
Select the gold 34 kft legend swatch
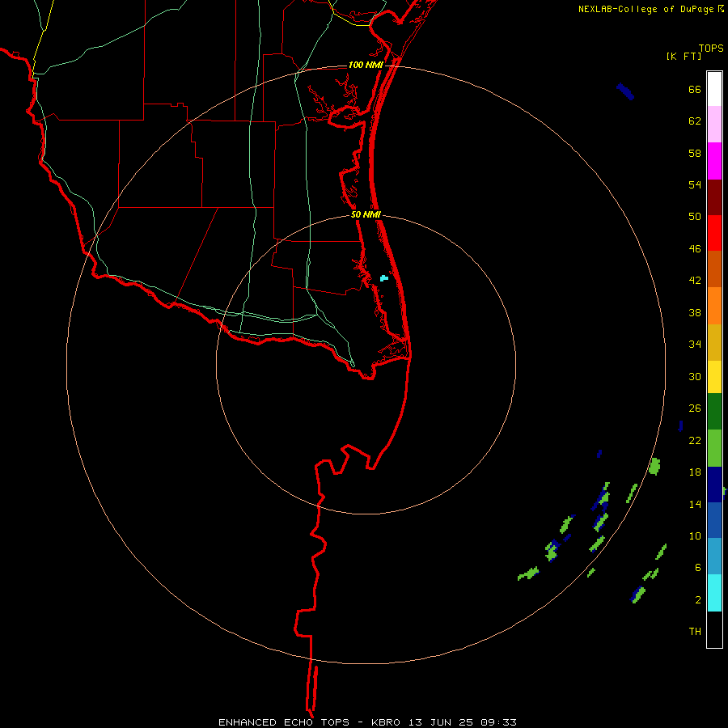coord(714,342)
